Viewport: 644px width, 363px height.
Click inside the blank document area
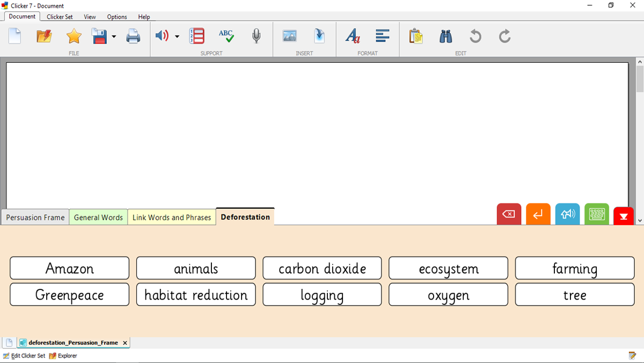(x=317, y=134)
